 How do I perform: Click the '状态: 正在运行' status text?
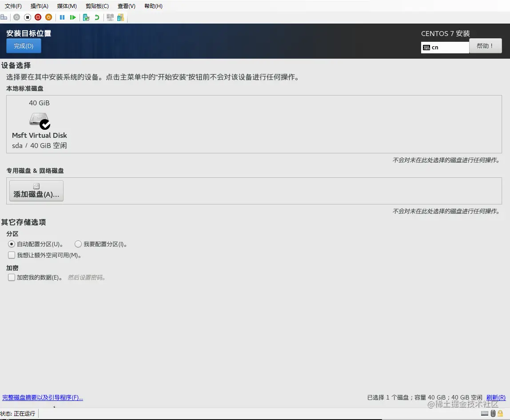point(18,413)
